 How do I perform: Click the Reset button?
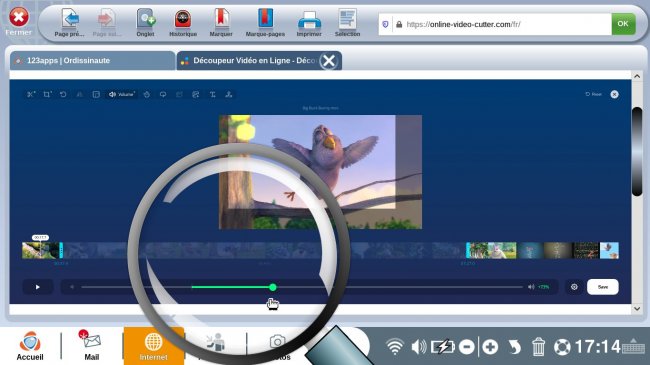(593, 94)
